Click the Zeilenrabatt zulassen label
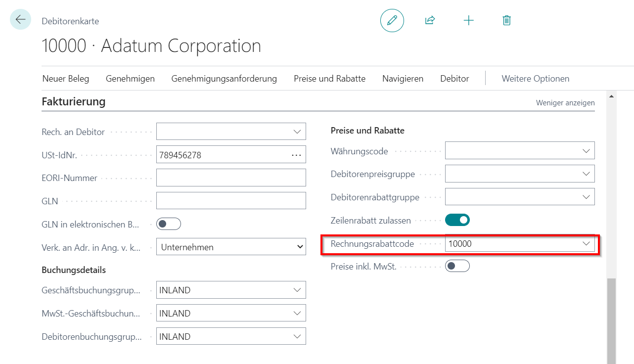634x364 pixels. coord(370,220)
